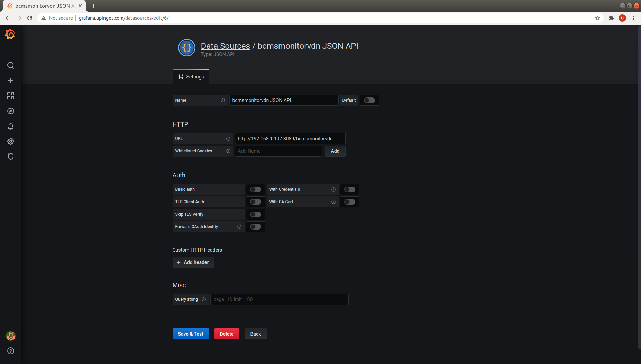Viewport: 641px width, 364px height.
Task: Toggle the Default data source switch
Action: pyautogui.click(x=369, y=100)
